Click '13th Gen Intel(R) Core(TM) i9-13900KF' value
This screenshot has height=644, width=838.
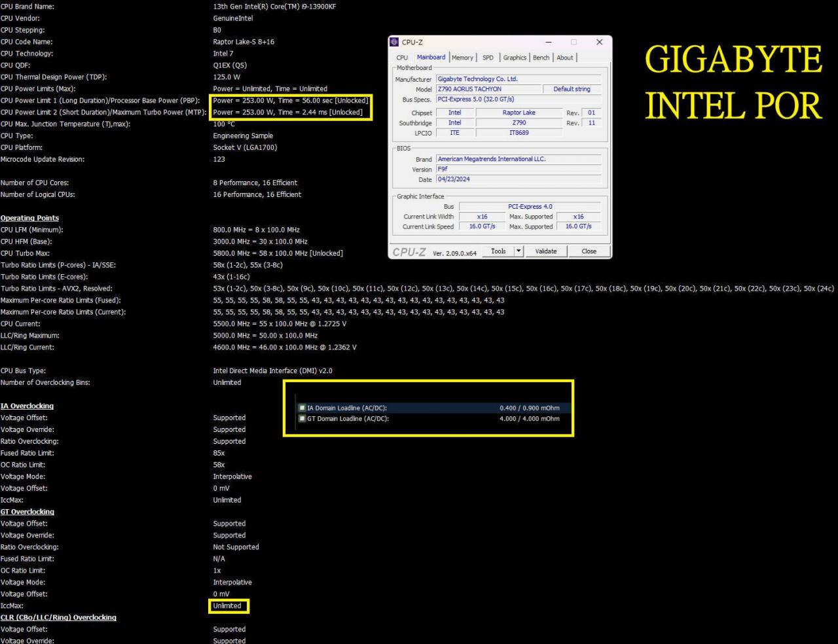coord(275,7)
